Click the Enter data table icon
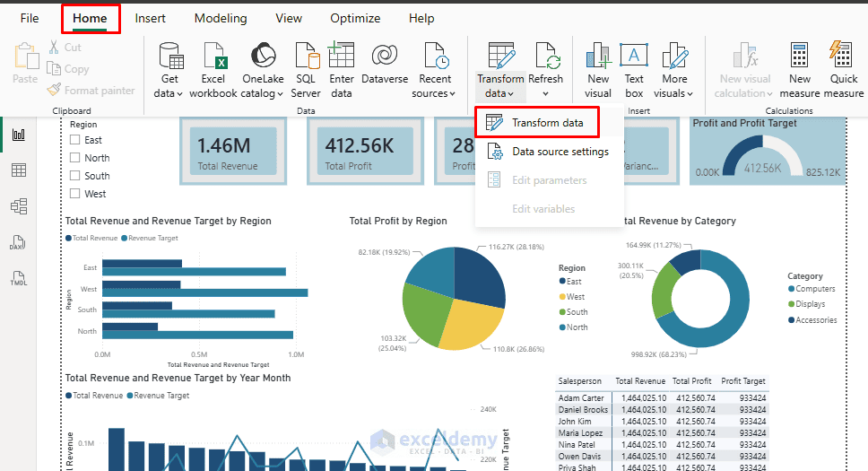Viewport: 868px width, 471px height. click(341, 55)
